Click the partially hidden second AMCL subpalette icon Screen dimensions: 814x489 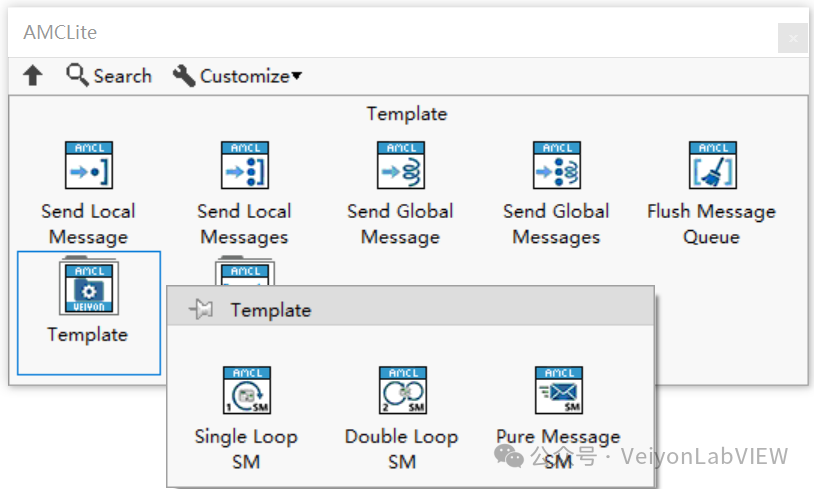pos(245,271)
